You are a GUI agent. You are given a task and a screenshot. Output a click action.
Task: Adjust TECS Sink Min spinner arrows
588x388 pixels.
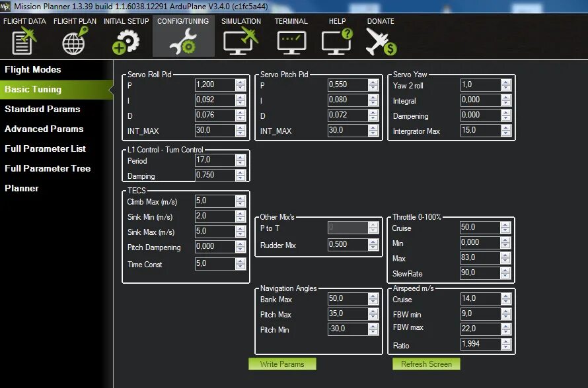[x=240, y=216]
